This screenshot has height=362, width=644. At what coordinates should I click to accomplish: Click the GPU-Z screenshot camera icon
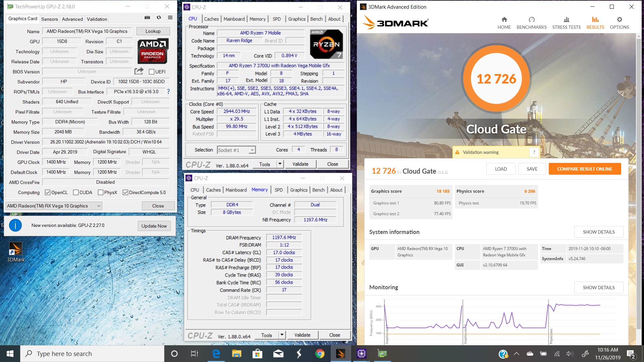click(x=147, y=17)
